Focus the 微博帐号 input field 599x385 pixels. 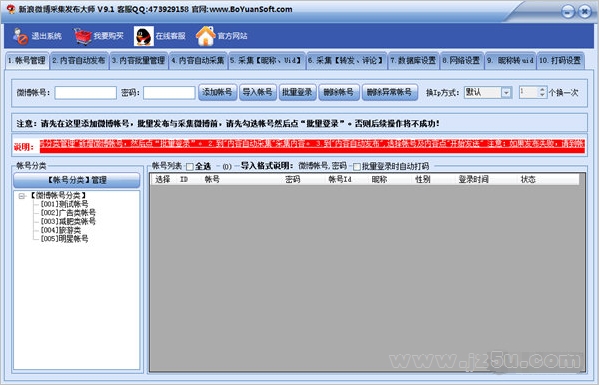point(86,93)
